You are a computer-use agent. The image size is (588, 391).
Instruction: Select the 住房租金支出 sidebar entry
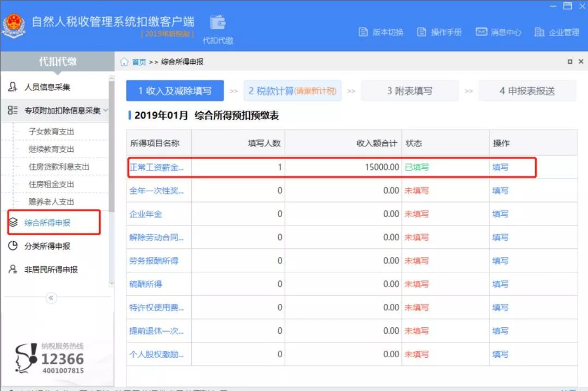tap(51, 184)
